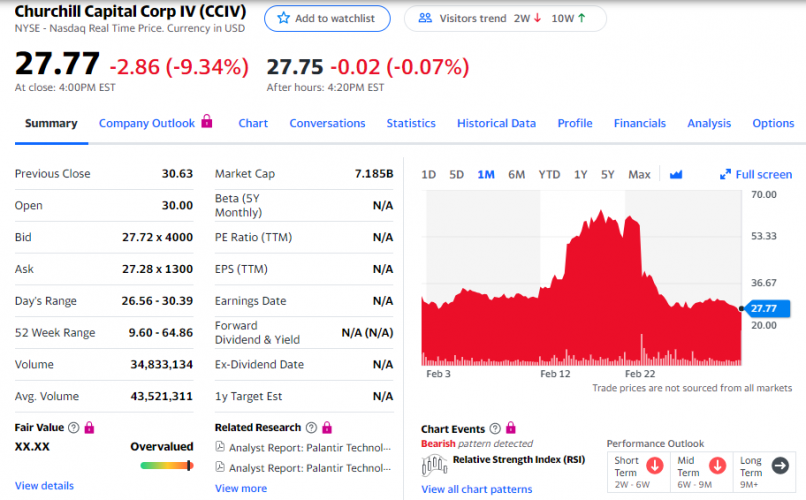Click the Visitors trend people icon
This screenshot has width=806, height=500.
click(x=425, y=18)
